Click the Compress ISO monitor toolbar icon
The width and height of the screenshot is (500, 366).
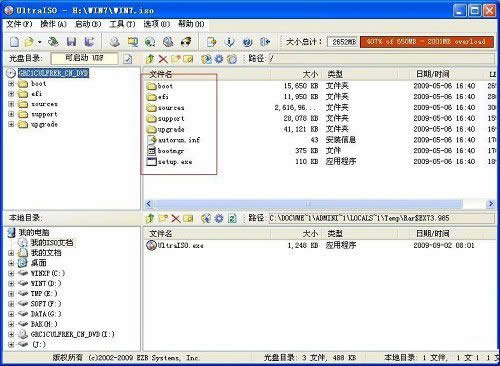pos(133,42)
